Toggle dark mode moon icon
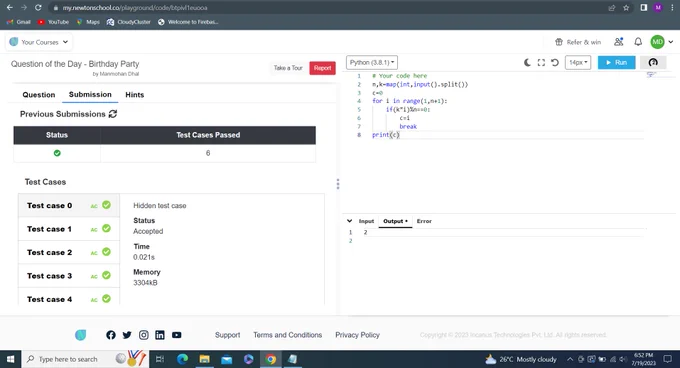Image resolution: width=680 pixels, height=368 pixels. [527, 62]
